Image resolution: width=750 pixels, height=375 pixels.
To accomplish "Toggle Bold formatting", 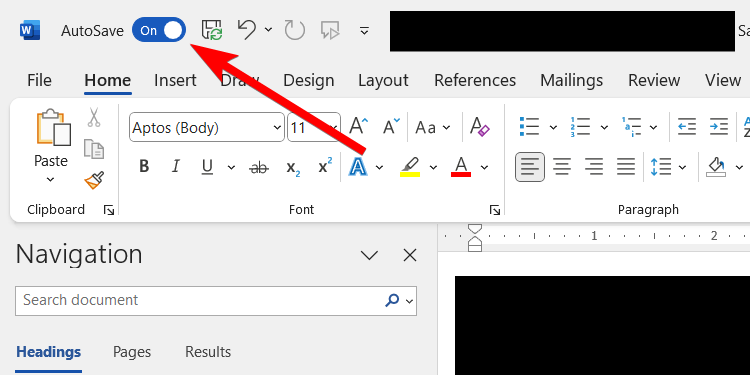I will (x=144, y=167).
